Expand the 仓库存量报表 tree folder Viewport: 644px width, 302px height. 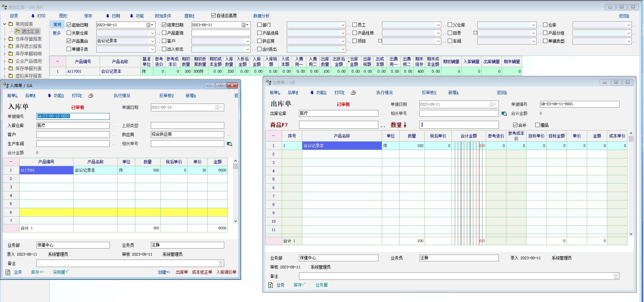click(x=5, y=39)
